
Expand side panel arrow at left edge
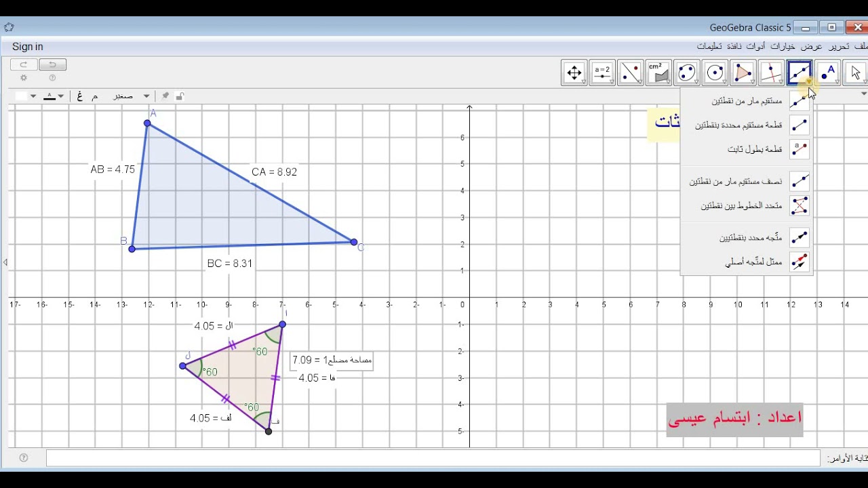point(5,262)
